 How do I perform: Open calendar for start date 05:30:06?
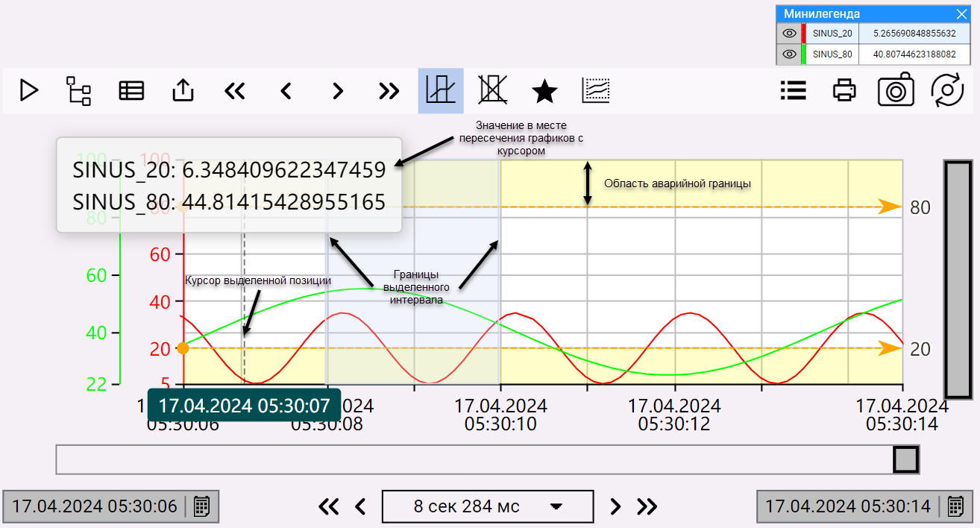pos(201,507)
